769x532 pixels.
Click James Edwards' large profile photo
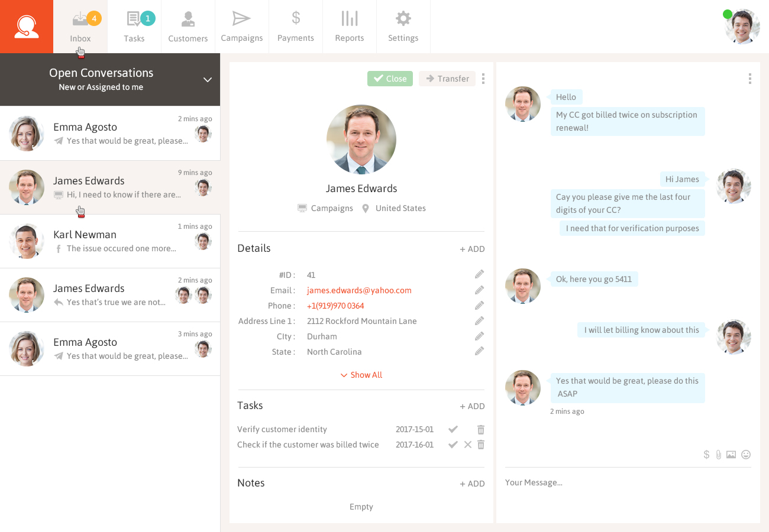pyautogui.click(x=361, y=140)
